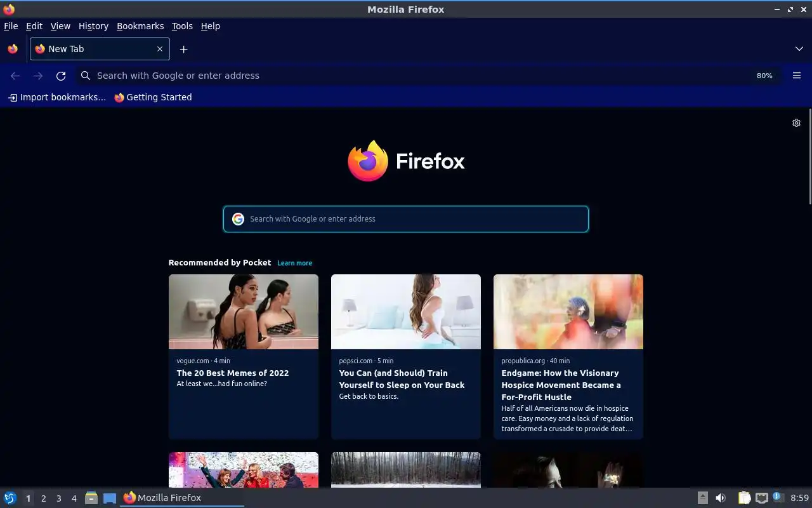
Task: Click 'Get back to basics.' excerpt
Action: pyautogui.click(x=369, y=396)
